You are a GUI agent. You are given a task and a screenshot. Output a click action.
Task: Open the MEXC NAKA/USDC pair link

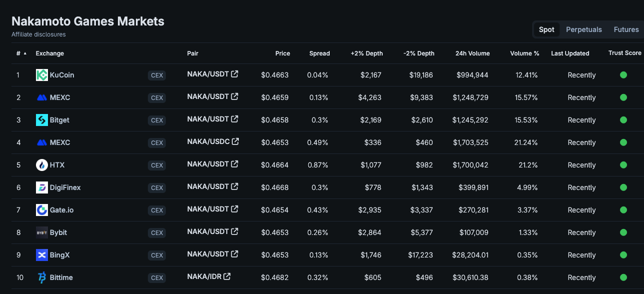[208, 141]
